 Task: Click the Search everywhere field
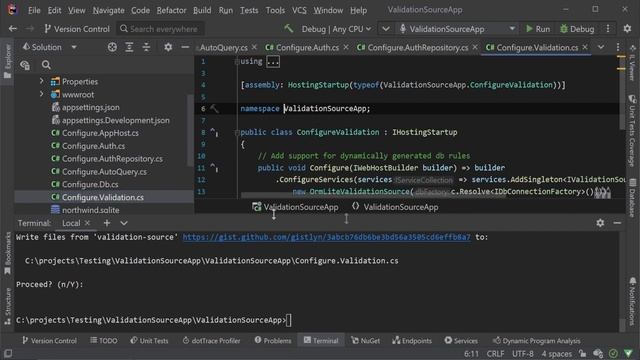[160, 29]
